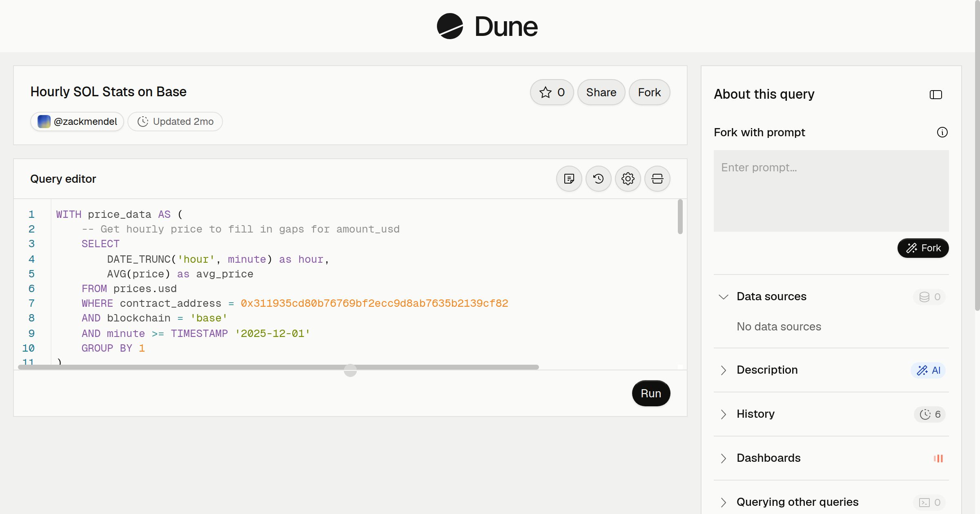Click the collapse editor layout icon
Viewport: 980px width, 514px height.
point(657,179)
